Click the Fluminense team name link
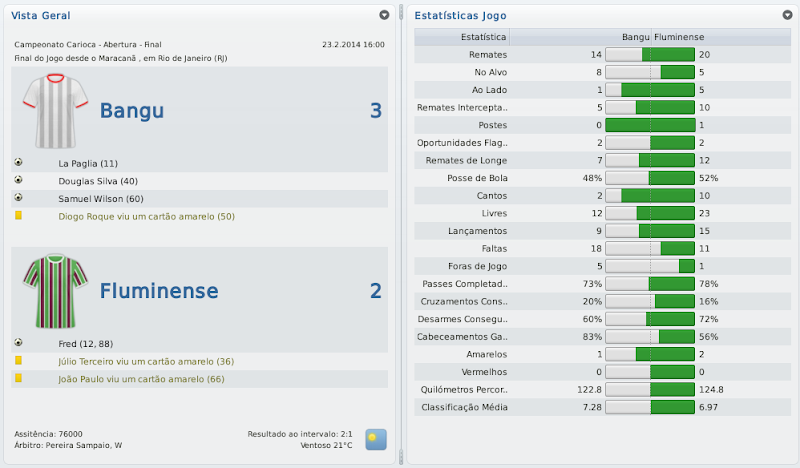The width and height of the screenshot is (800, 468). pos(159,291)
